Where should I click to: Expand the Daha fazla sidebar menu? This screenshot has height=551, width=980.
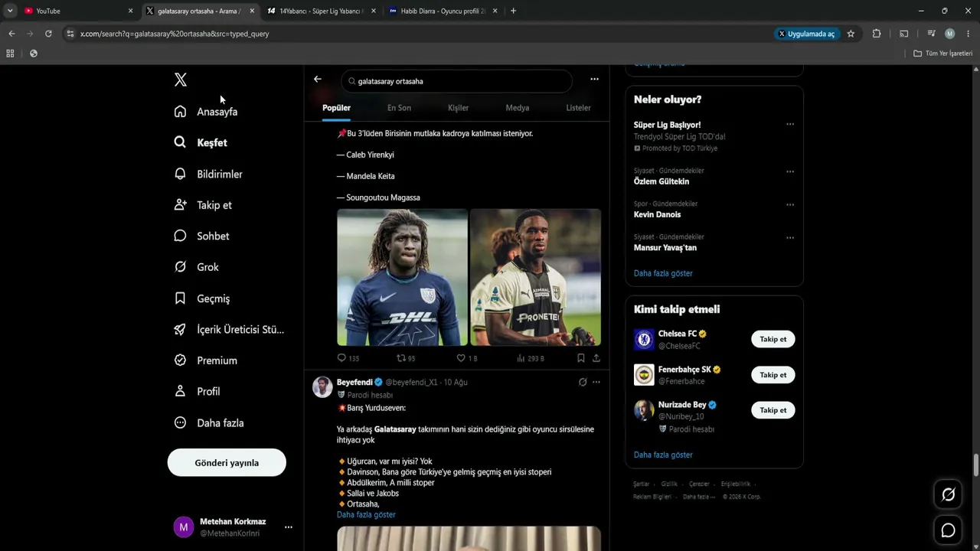pos(208,422)
